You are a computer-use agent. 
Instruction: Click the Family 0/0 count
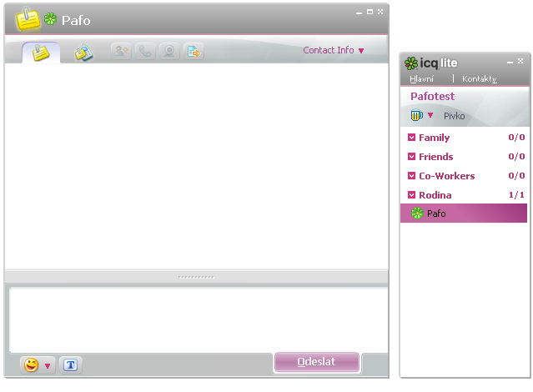pyautogui.click(x=516, y=138)
